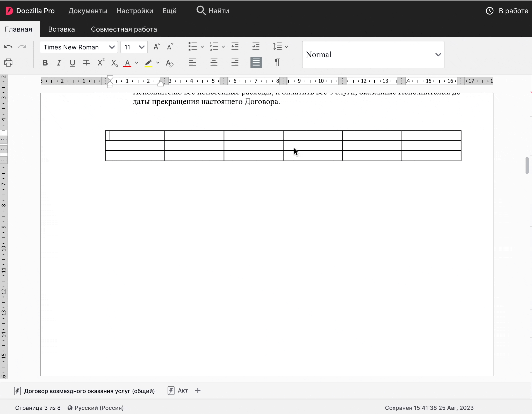Click the Redo arrow icon
The height and width of the screenshot is (414, 532).
tap(22, 47)
